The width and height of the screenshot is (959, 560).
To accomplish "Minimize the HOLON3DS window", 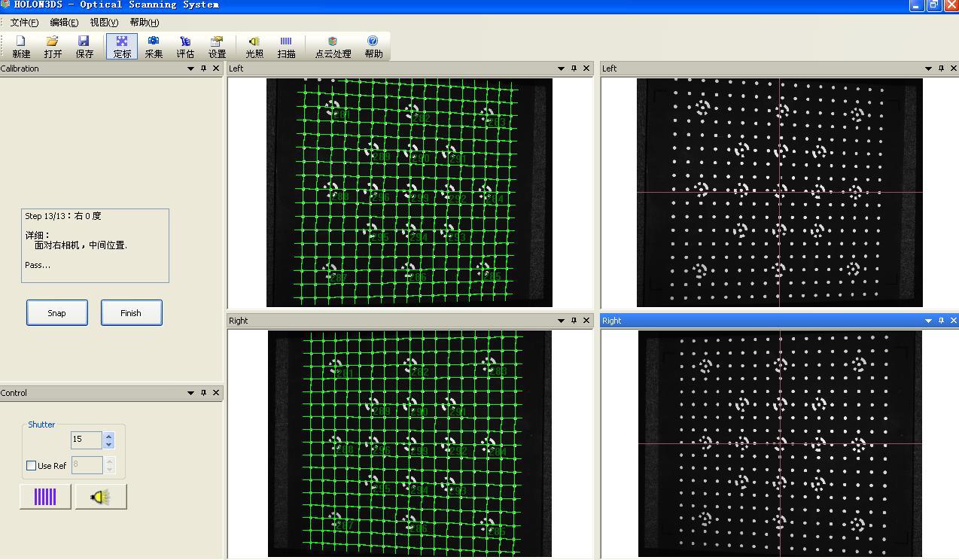I will [x=917, y=5].
